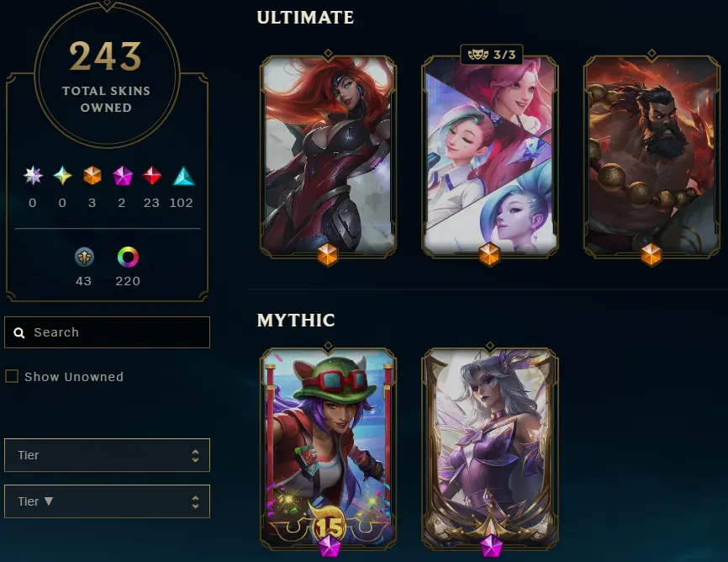Click the magnifying glass search icon
This screenshot has height=562, width=728.
[x=19, y=333]
